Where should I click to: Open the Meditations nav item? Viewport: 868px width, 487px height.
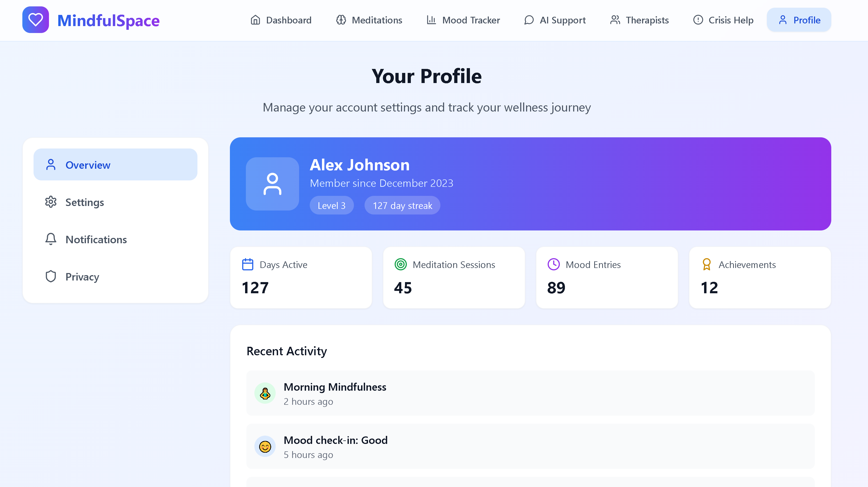pos(369,20)
